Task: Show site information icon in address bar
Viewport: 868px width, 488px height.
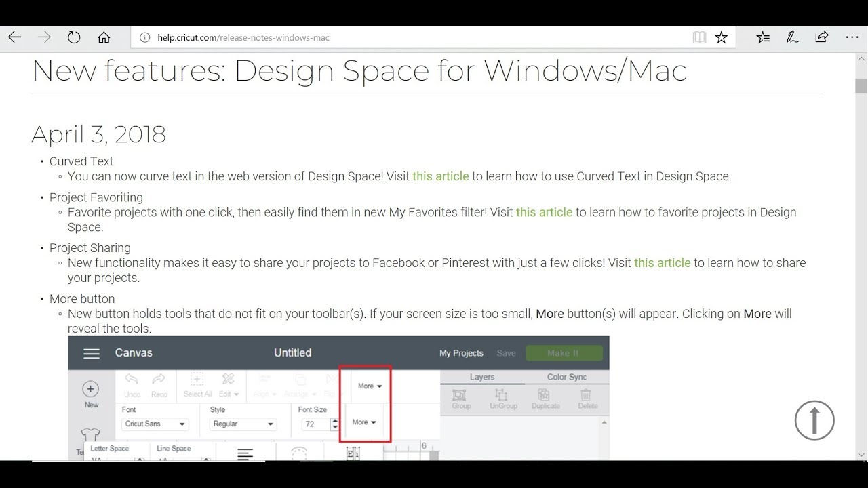Action: (144, 37)
